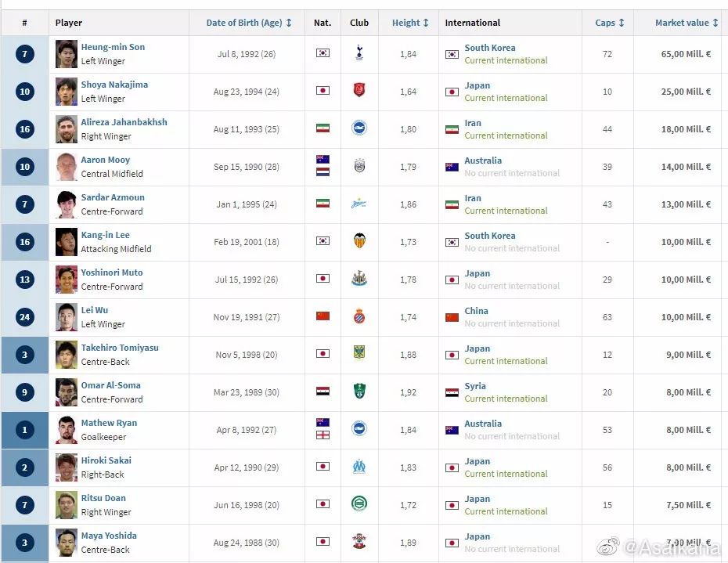Click the Player column header
This screenshot has width=728, height=563.
coord(69,23)
